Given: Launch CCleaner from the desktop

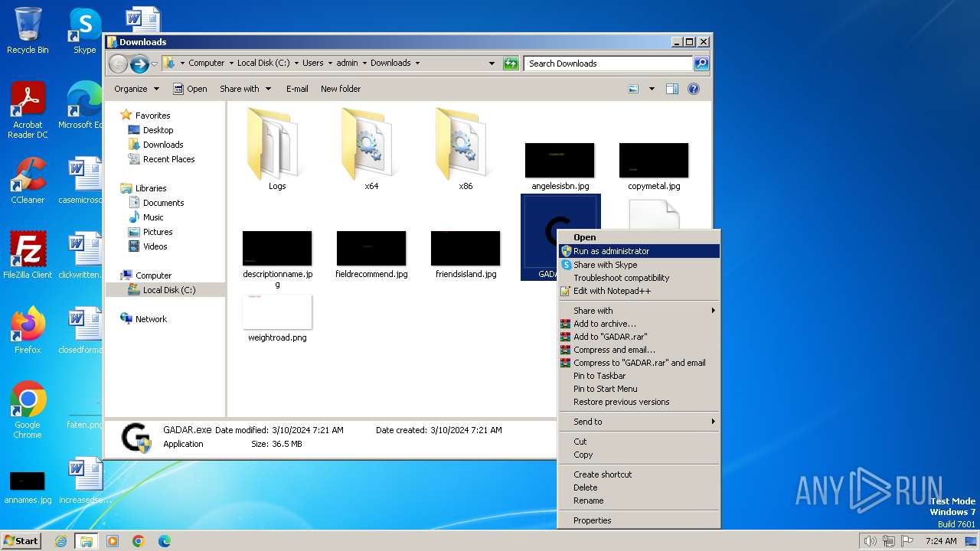Looking at the screenshot, I should [28, 181].
